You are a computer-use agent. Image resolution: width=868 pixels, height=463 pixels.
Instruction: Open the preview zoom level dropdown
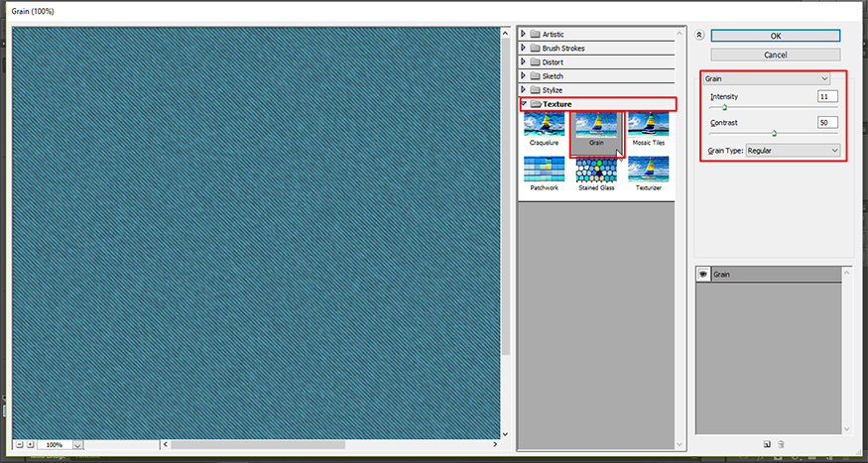coord(77,445)
